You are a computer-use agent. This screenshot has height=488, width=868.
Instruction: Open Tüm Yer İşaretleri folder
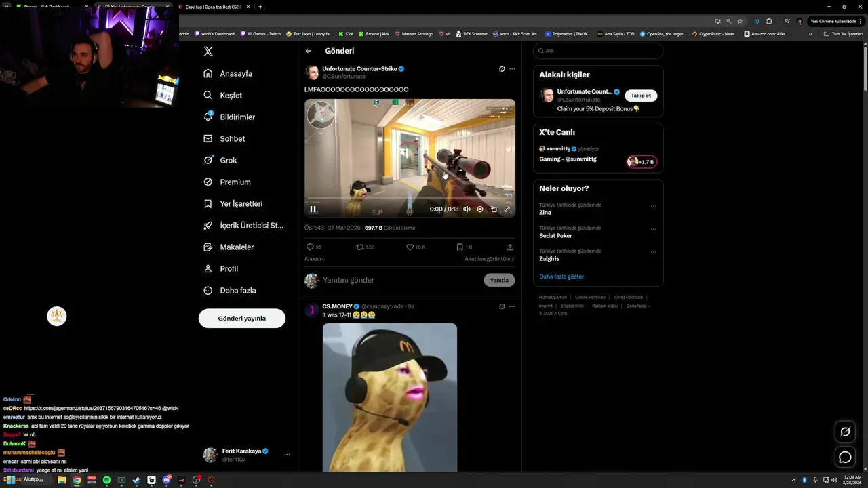tap(843, 34)
